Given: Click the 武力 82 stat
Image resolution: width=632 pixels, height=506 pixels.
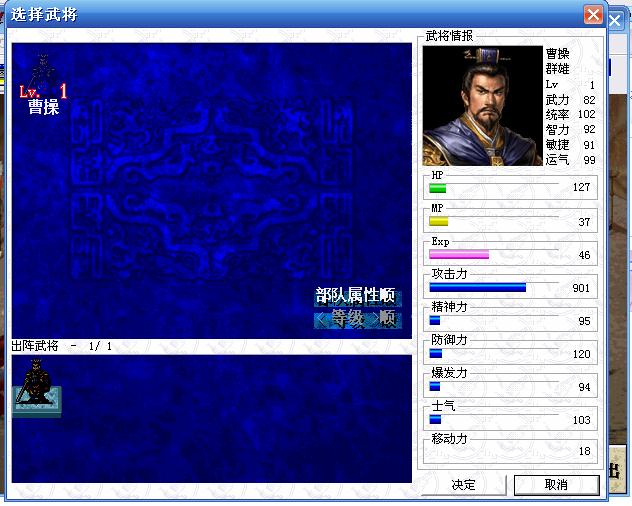Looking at the screenshot, I should tap(570, 100).
